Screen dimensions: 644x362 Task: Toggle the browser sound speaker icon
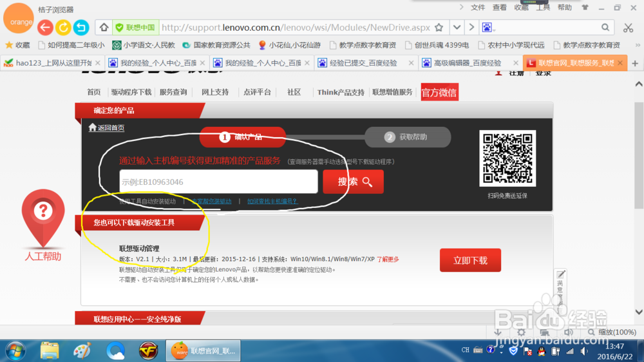click(x=569, y=332)
